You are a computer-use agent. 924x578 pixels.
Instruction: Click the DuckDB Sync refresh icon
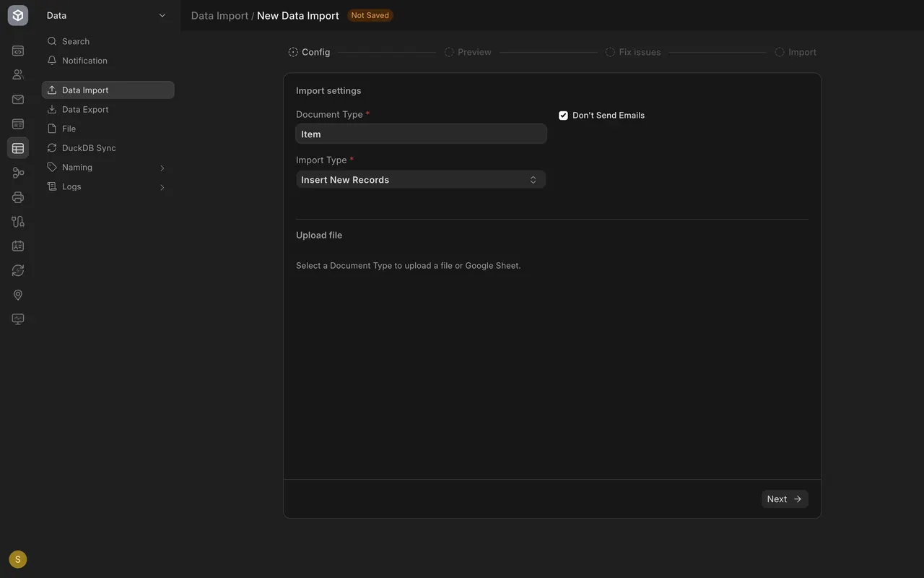(52, 147)
